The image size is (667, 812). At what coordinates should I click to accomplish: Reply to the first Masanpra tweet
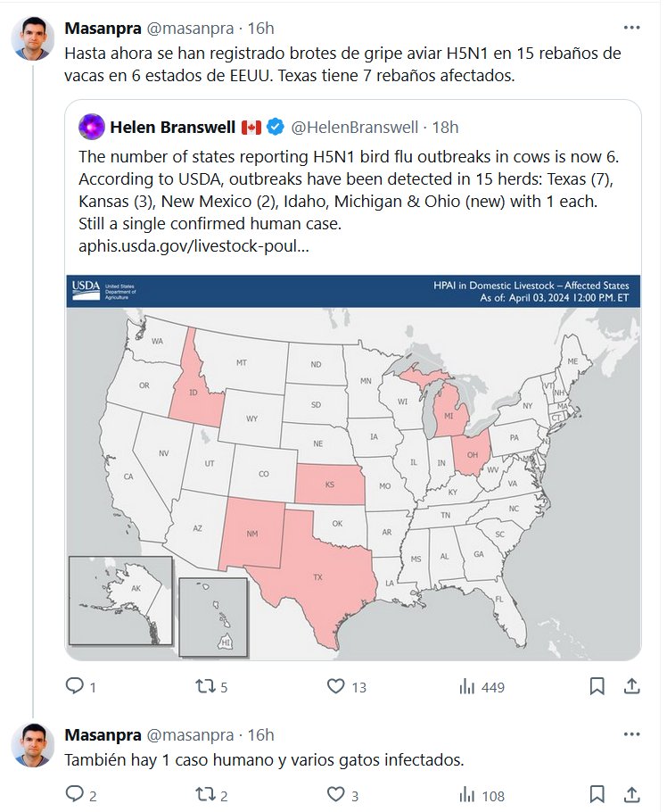tap(75, 686)
